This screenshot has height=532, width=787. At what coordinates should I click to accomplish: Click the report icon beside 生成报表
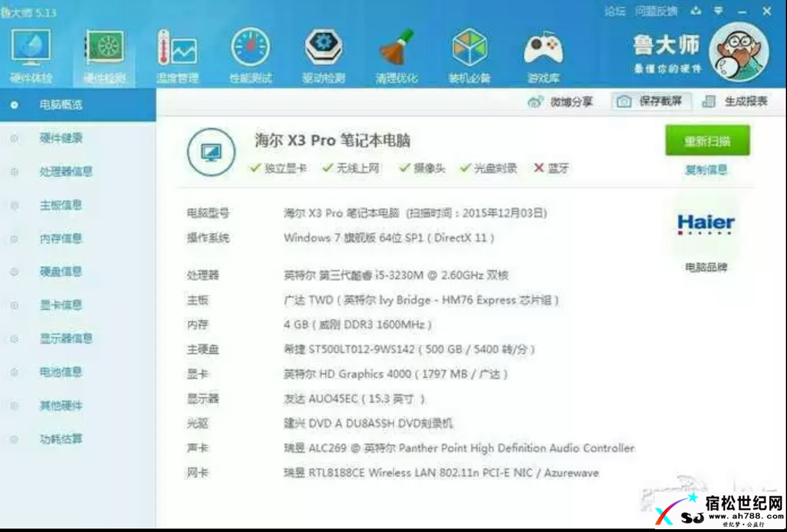708,102
